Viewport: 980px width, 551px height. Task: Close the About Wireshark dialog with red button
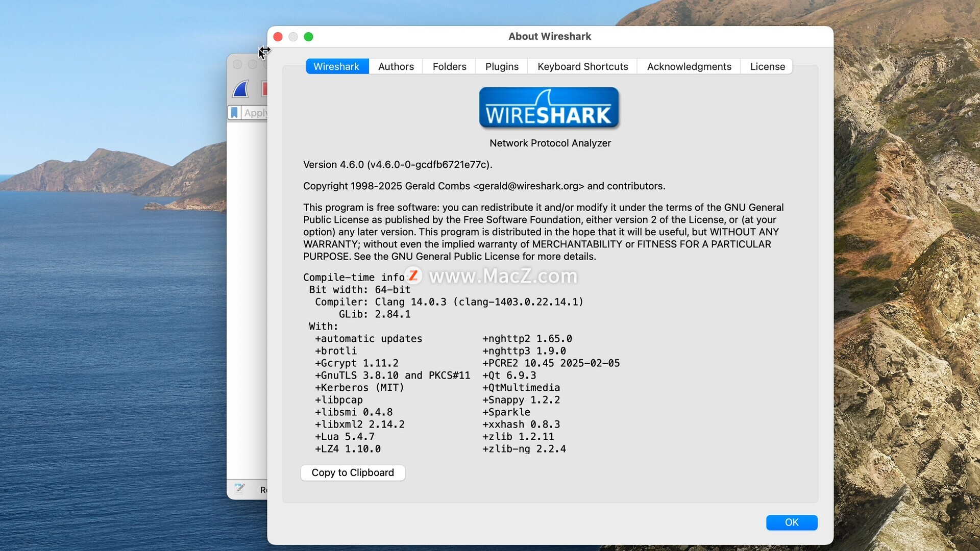[x=278, y=37]
